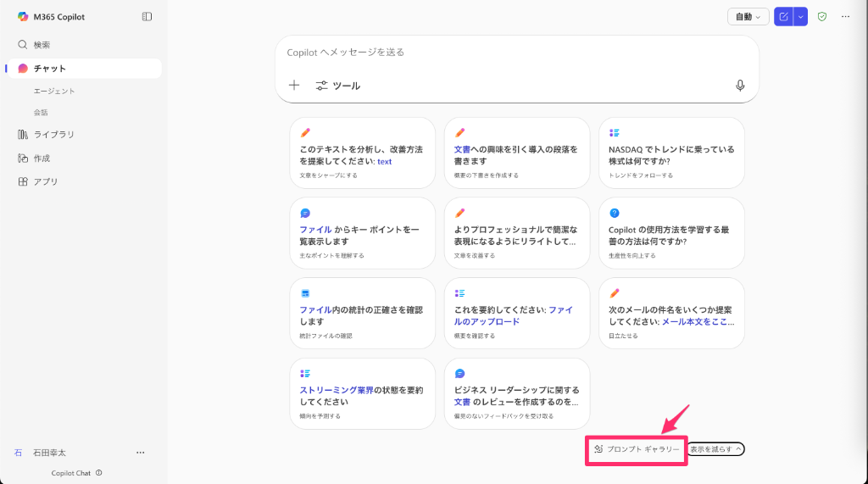Click the M365 Copilot logo icon

point(23,17)
